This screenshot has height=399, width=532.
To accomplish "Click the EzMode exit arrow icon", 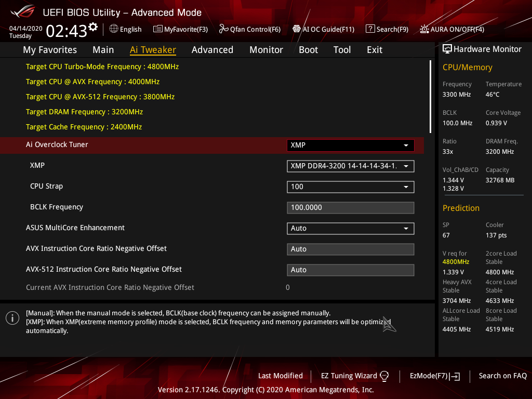I will [455, 376].
